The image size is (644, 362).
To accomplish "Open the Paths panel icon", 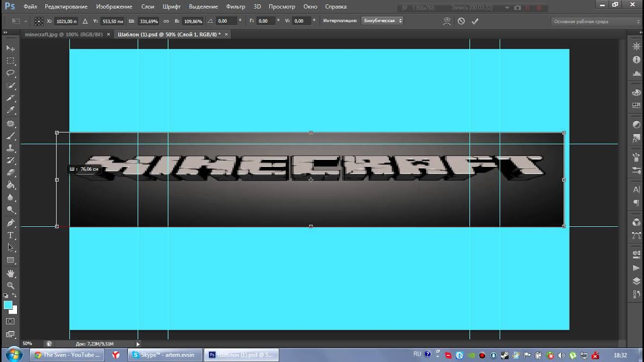I will point(636,234).
